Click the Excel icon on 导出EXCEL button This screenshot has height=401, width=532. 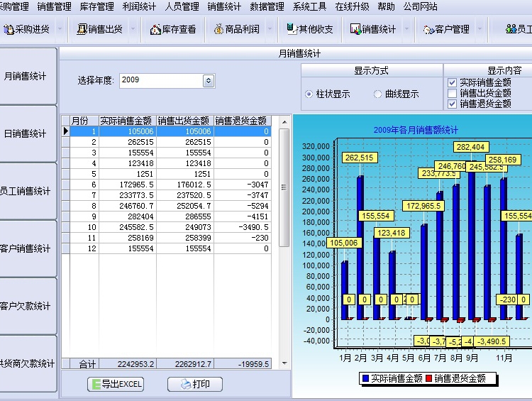pos(96,385)
